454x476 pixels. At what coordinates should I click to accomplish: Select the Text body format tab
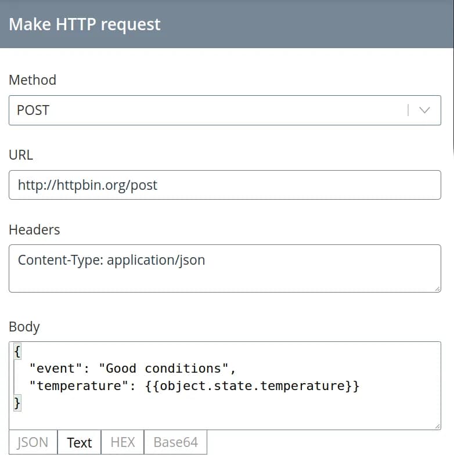pyautogui.click(x=79, y=442)
